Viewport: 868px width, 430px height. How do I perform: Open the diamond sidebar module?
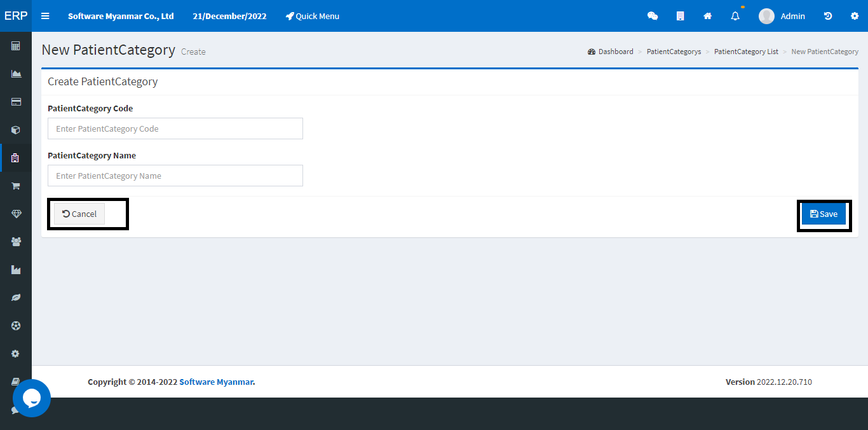pyautogui.click(x=16, y=214)
